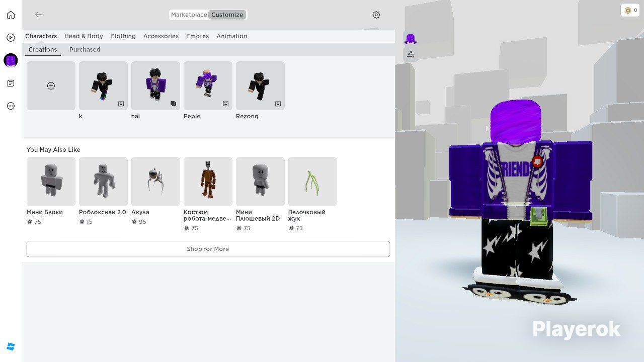Screen dimensions: 644x362
Task: Select the Rezonq character thumbnail
Action: (x=260, y=86)
